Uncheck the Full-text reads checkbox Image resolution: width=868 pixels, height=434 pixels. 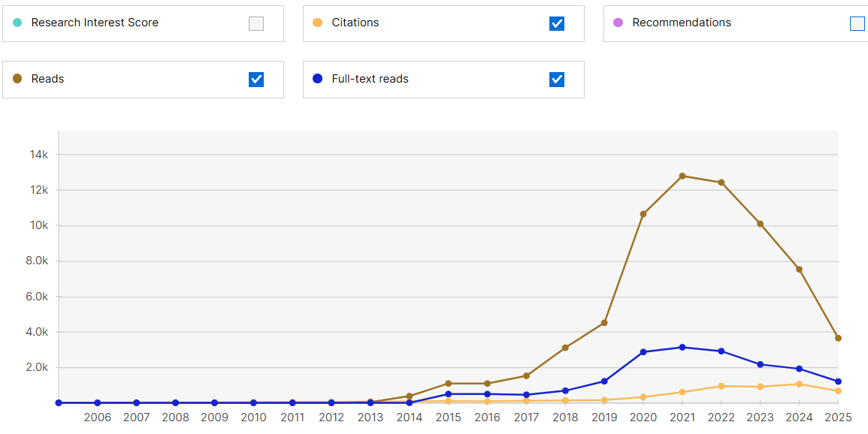[557, 80]
